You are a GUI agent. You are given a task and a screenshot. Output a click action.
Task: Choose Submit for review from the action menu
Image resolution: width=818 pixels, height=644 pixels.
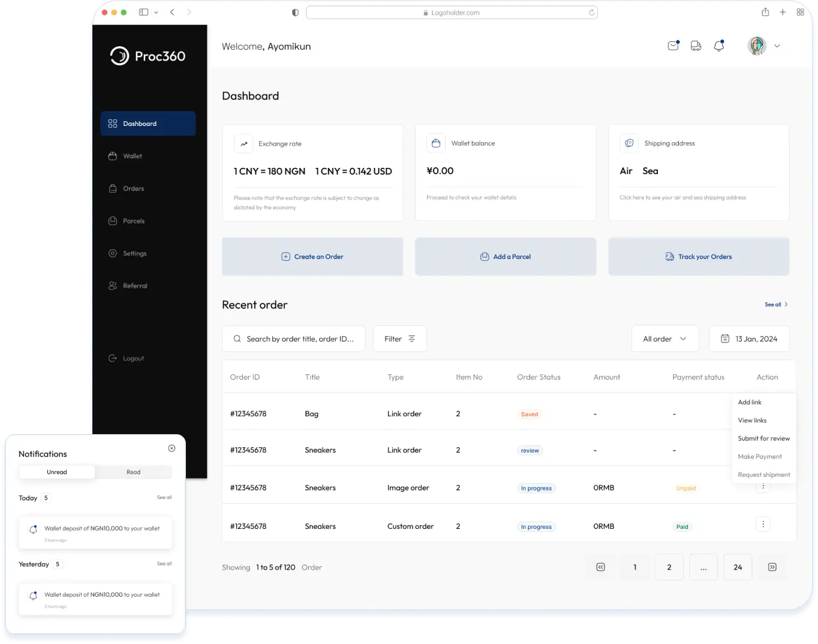763,438
